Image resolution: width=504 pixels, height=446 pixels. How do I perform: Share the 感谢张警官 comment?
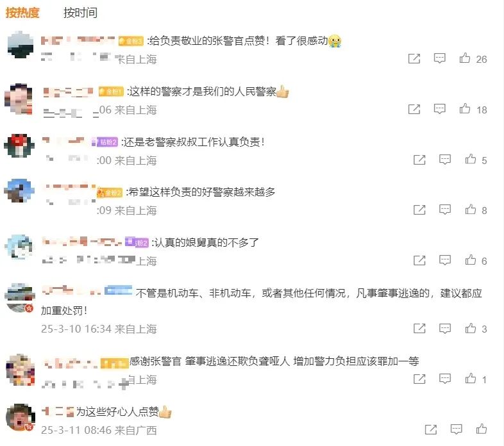click(419, 379)
